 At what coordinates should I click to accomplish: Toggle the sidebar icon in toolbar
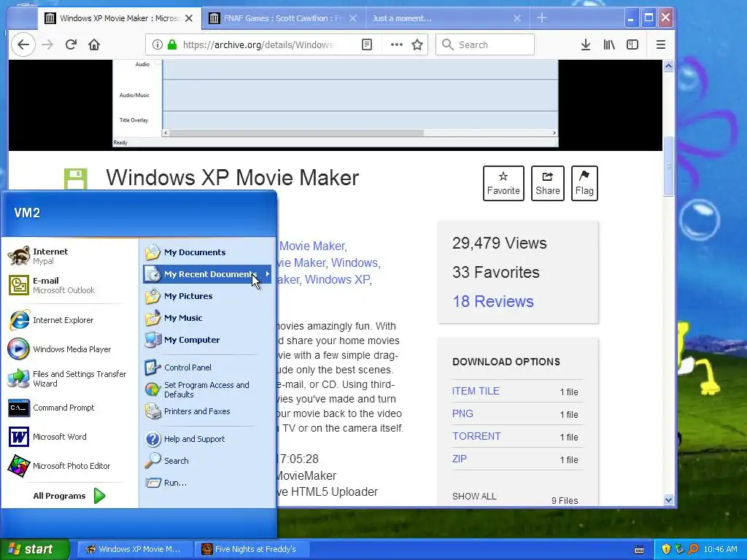pos(632,44)
